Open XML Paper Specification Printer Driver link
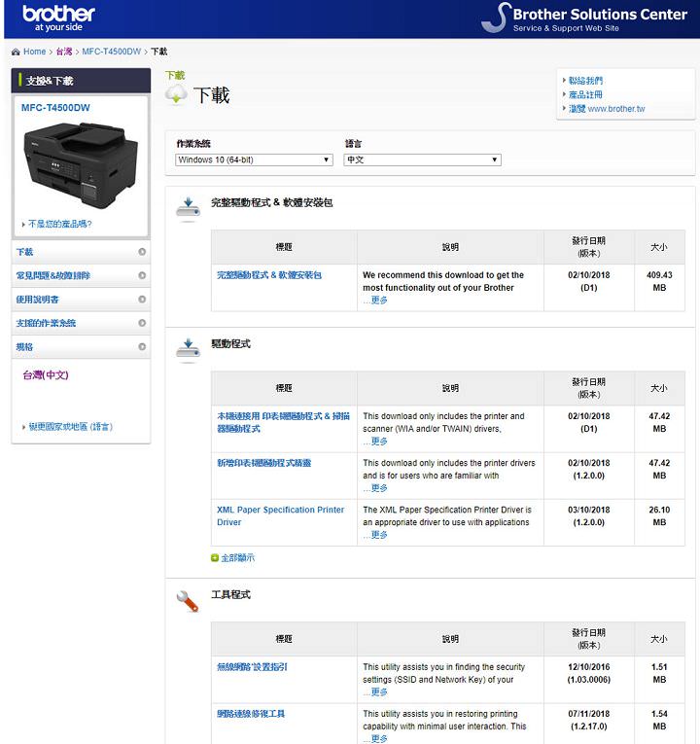This screenshot has width=700, height=744. click(x=280, y=515)
